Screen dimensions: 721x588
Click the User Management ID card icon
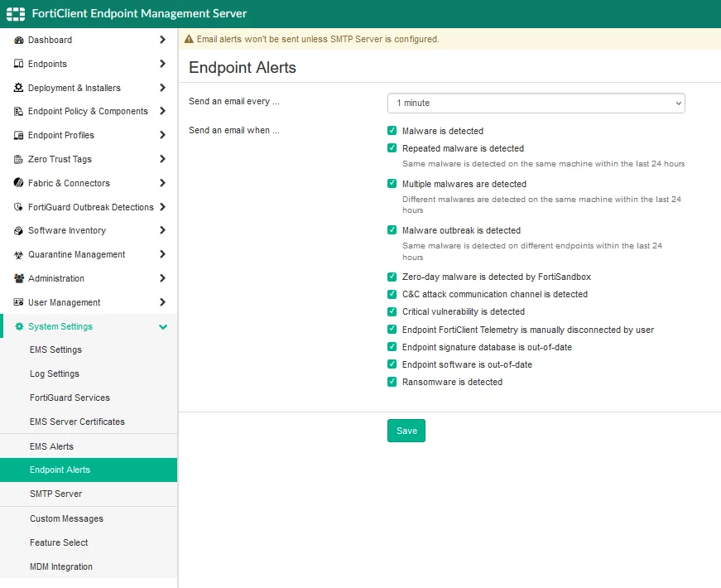point(18,302)
